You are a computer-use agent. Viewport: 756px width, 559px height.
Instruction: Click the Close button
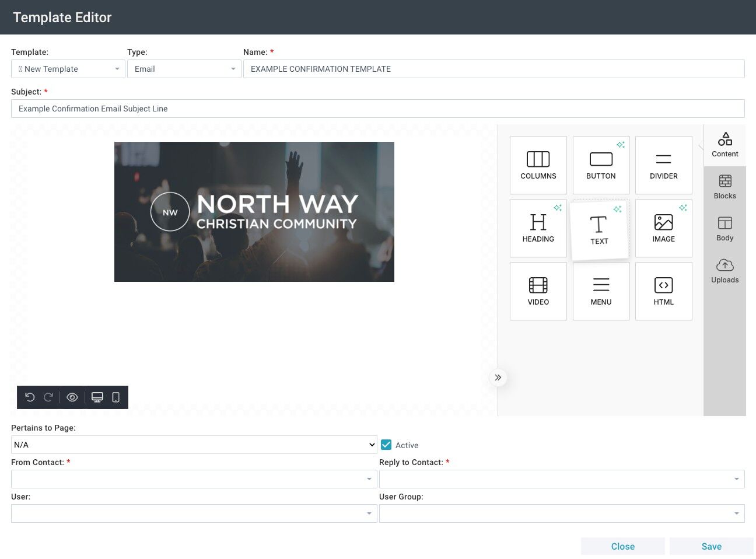pyautogui.click(x=623, y=546)
